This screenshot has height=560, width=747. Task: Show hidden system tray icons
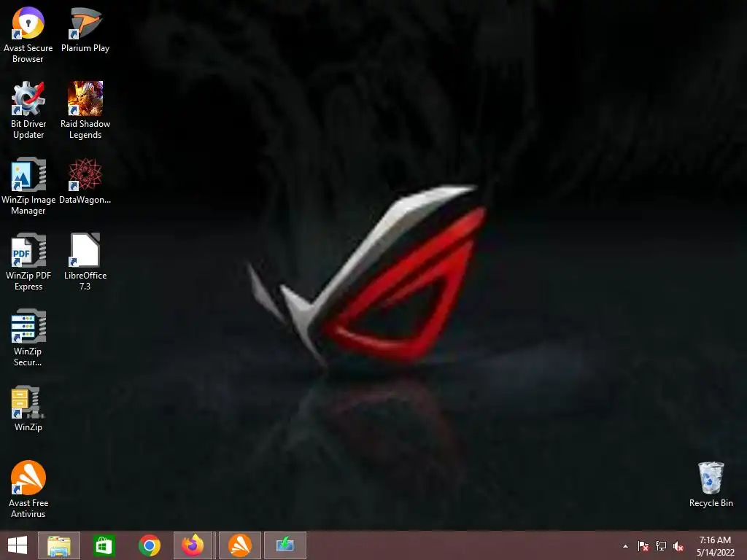(625, 546)
